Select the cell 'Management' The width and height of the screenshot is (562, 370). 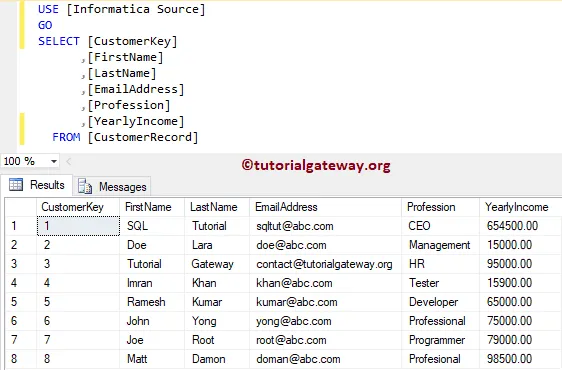point(440,245)
